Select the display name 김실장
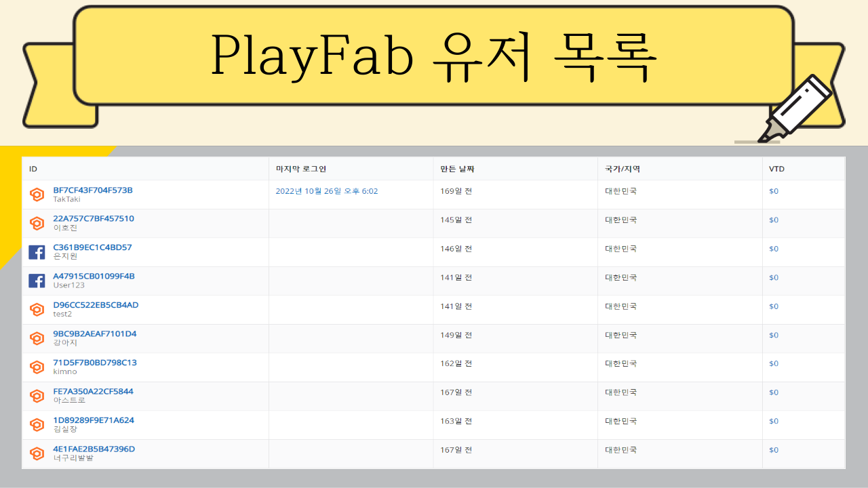Viewport: 868px width, 488px height. (x=65, y=429)
